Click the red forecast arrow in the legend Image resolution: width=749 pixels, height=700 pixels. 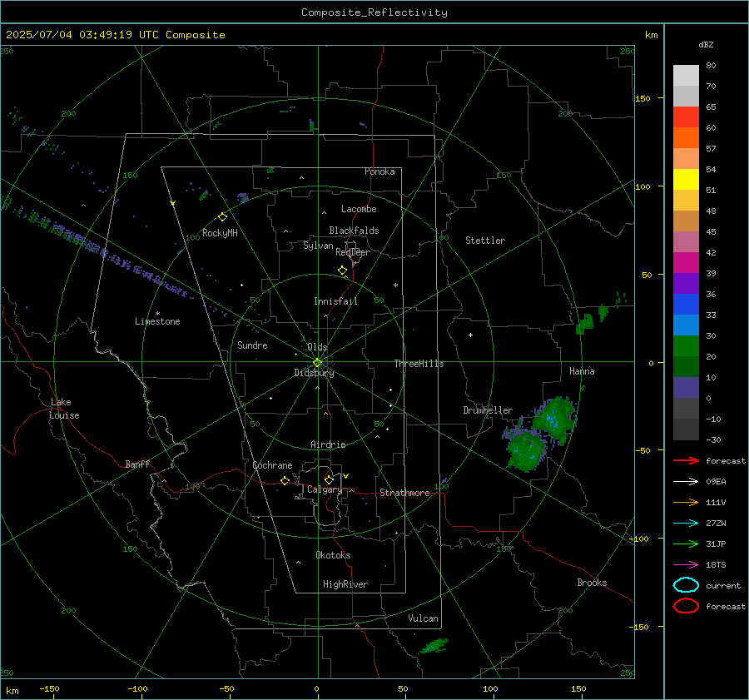[686, 460]
